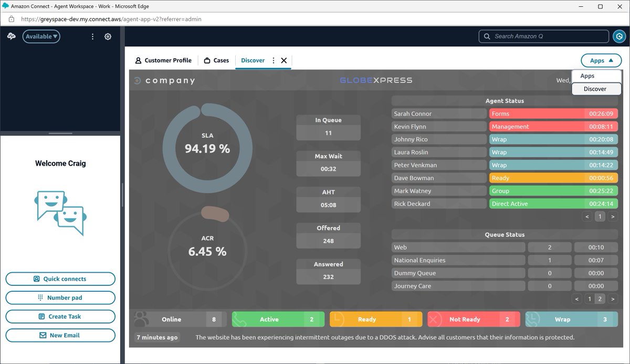Click the '7 minutes ago' timestamp badge
The width and height of the screenshot is (630, 364).
[x=157, y=337]
